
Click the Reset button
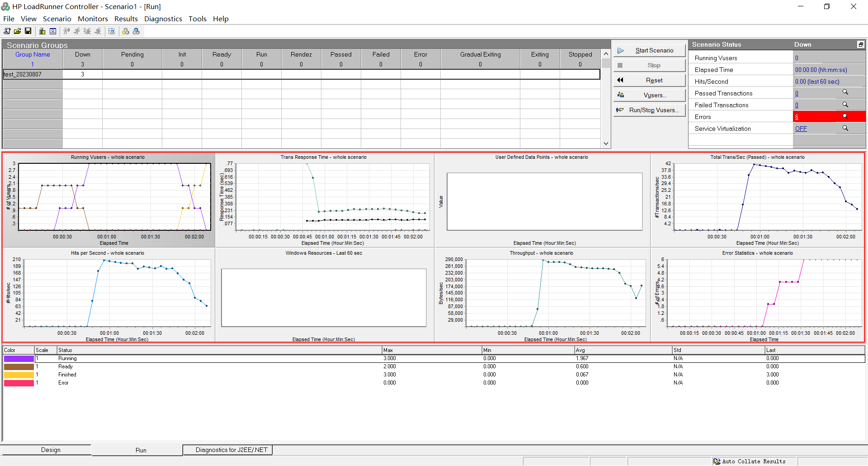pyautogui.click(x=649, y=81)
